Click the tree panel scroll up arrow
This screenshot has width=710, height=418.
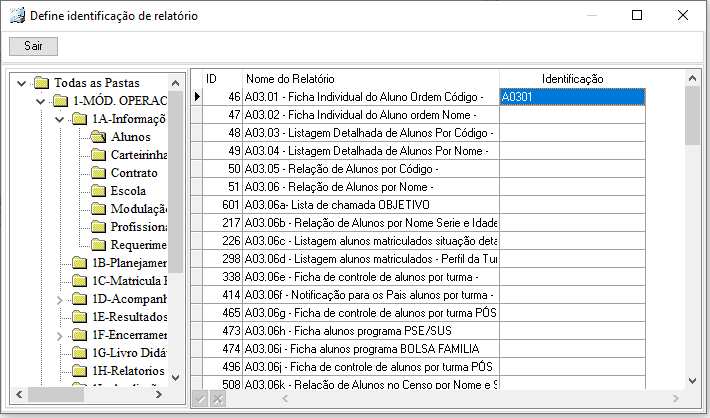(176, 83)
